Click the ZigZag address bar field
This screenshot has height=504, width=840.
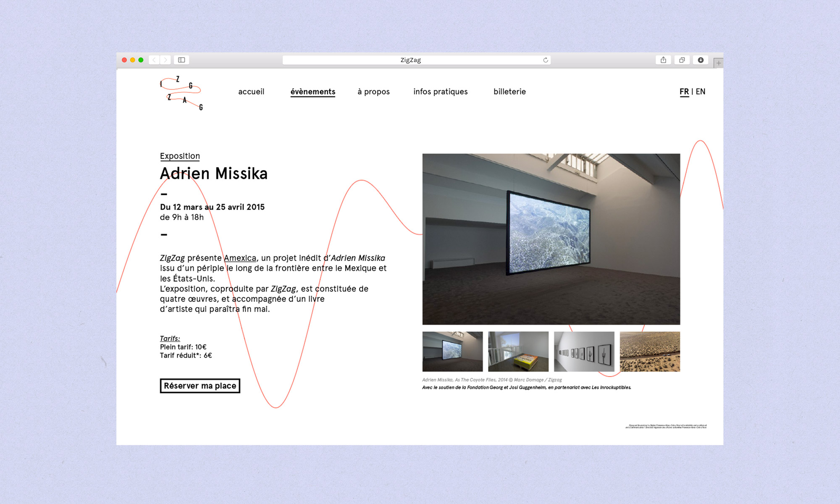tap(410, 60)
